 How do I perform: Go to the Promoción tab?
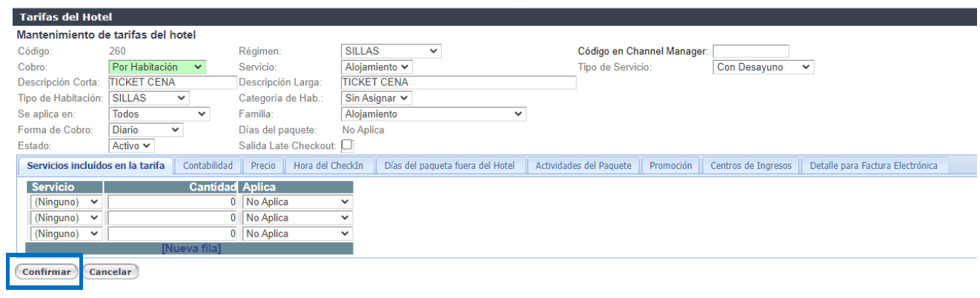(x=670, y=165)
